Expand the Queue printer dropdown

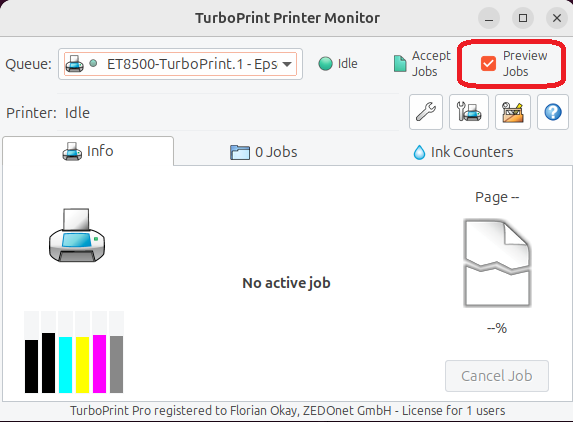(x=180, y=64)
